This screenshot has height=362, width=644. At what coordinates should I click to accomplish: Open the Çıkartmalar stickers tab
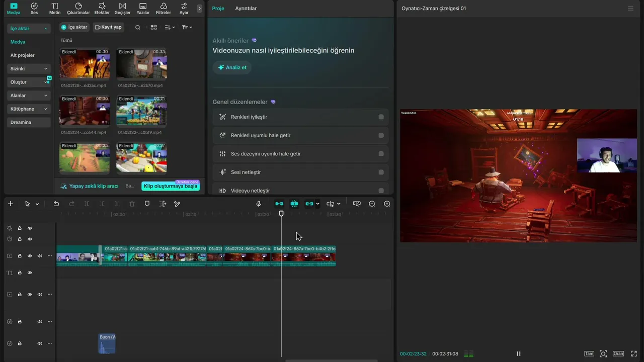78,8
